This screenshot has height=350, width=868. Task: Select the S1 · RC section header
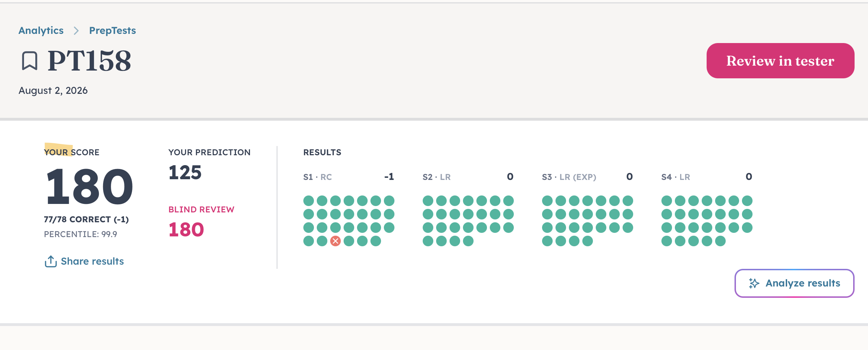coord(317,177)
